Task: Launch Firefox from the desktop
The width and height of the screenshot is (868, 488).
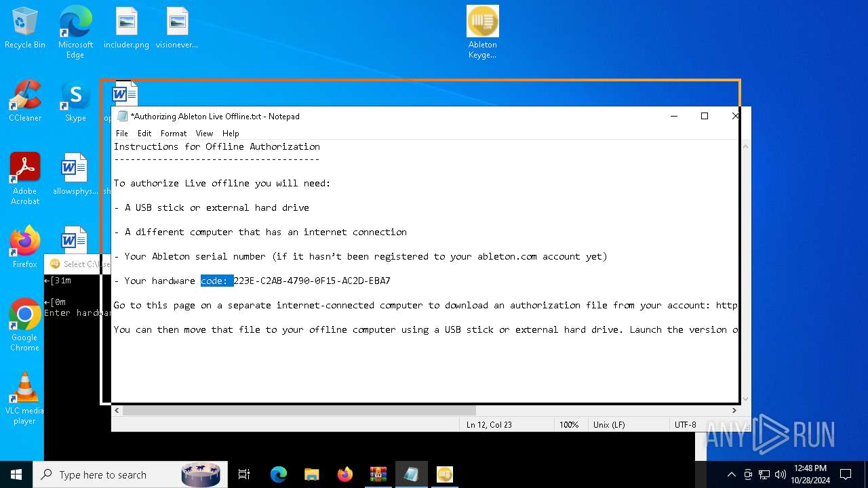Action: pyautogui.click(x=25, y=247)
